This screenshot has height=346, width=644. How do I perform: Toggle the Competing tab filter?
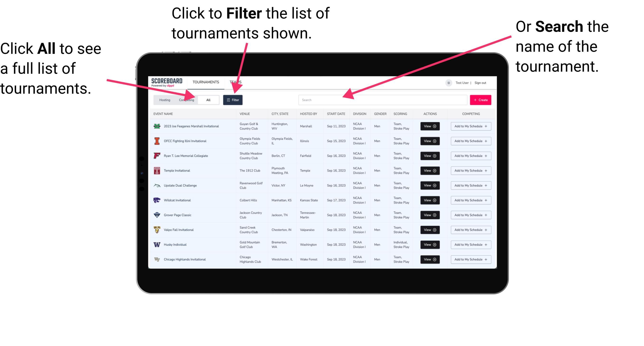coord(185,100)
